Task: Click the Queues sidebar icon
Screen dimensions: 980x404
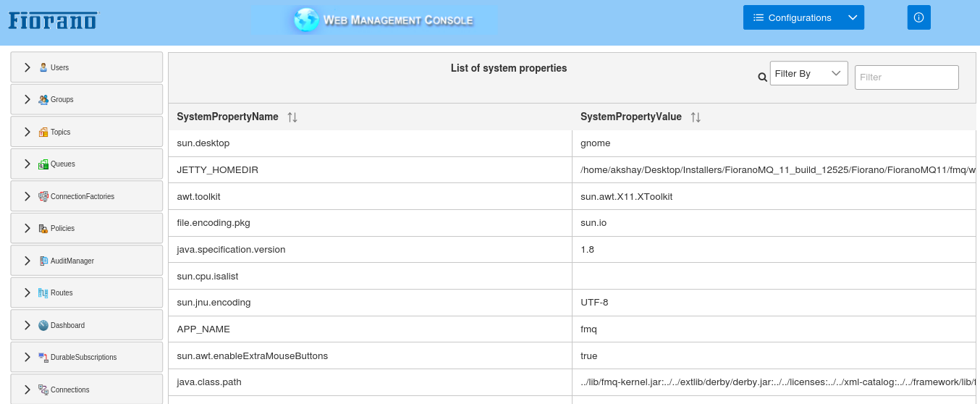Action: coord(43,164)
